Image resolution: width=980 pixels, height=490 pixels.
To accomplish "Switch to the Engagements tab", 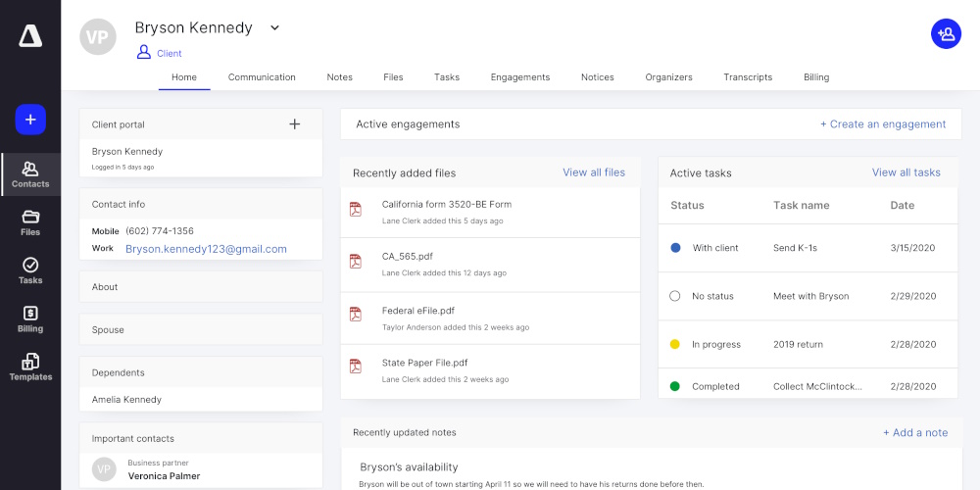I will [519, 77].
